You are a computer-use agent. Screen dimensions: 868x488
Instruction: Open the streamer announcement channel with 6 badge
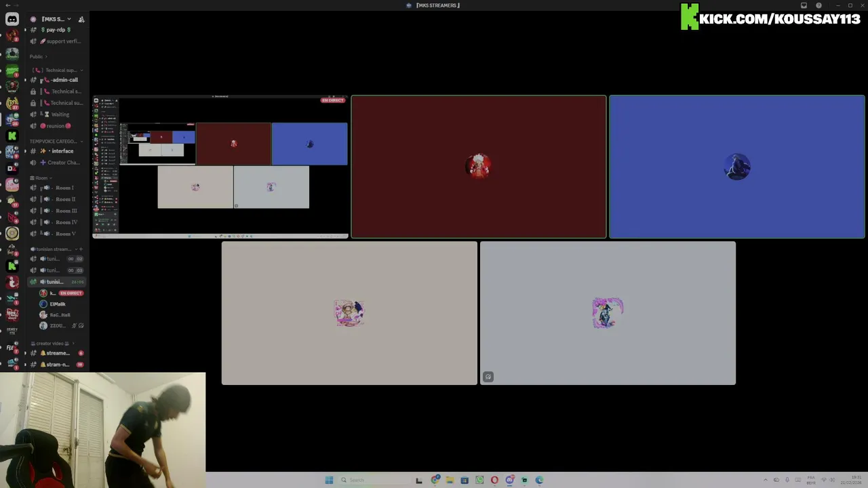(x=57, y=353)
